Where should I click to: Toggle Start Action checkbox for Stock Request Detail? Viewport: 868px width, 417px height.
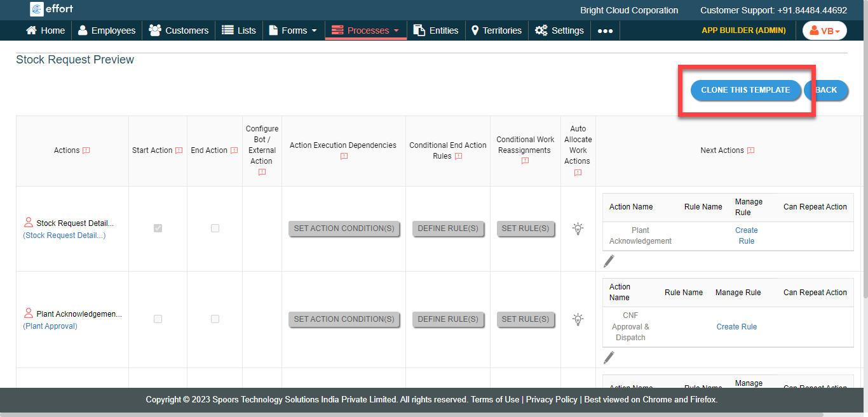[x=158, y=228]
